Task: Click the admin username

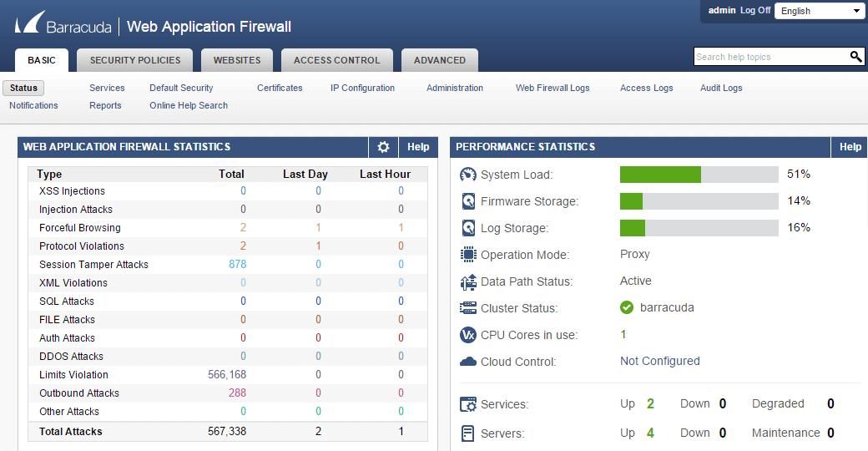Action: tap(722, 11)
